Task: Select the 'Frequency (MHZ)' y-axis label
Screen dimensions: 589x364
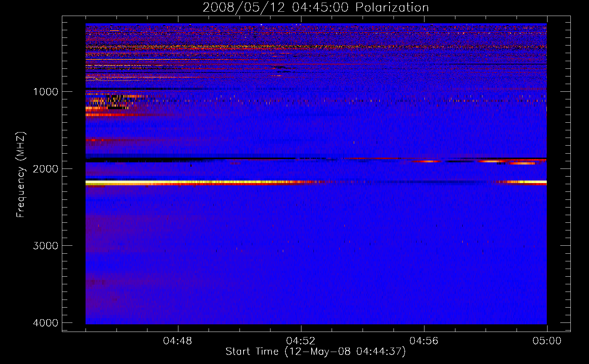Action: pyautogui.click(x=21, y=175)
